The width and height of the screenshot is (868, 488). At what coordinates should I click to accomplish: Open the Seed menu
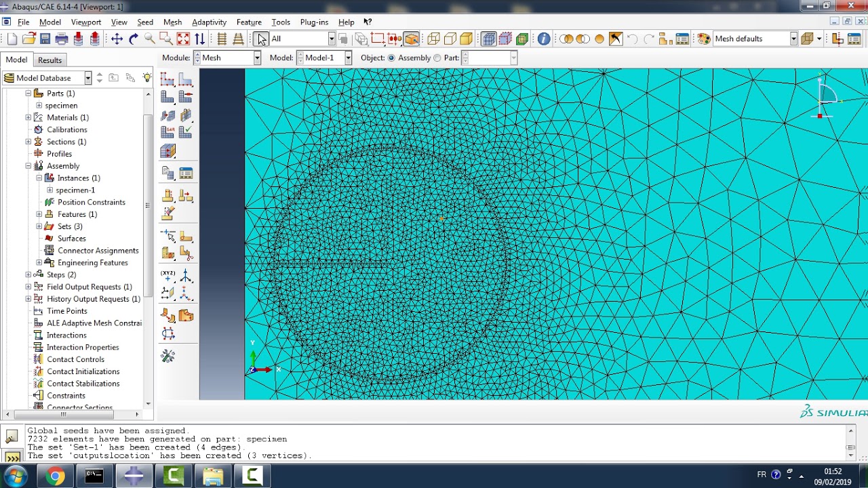point(145,22)
